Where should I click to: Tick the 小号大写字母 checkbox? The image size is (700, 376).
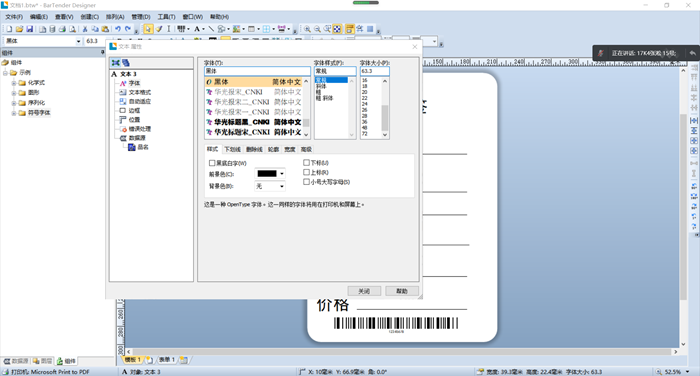point(306,182)
